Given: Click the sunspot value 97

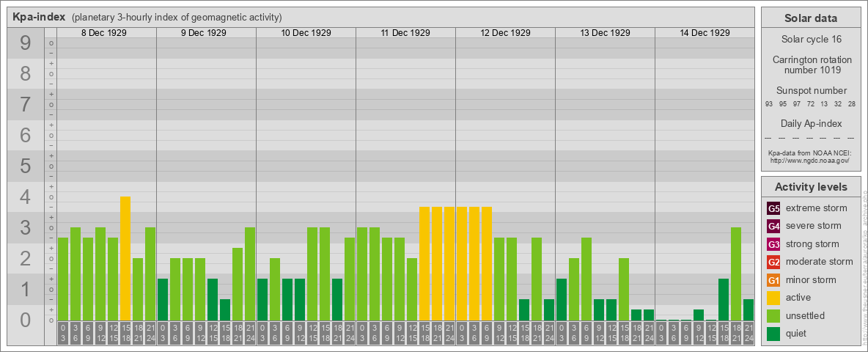Looking at the screenshot, I should (797, 104).
